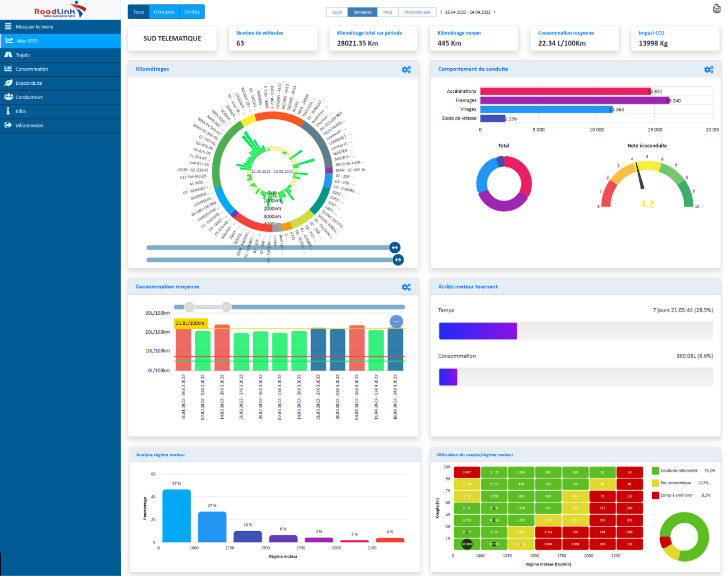Click the Note écoconduite gauge reading 4.2

[647, 184]
